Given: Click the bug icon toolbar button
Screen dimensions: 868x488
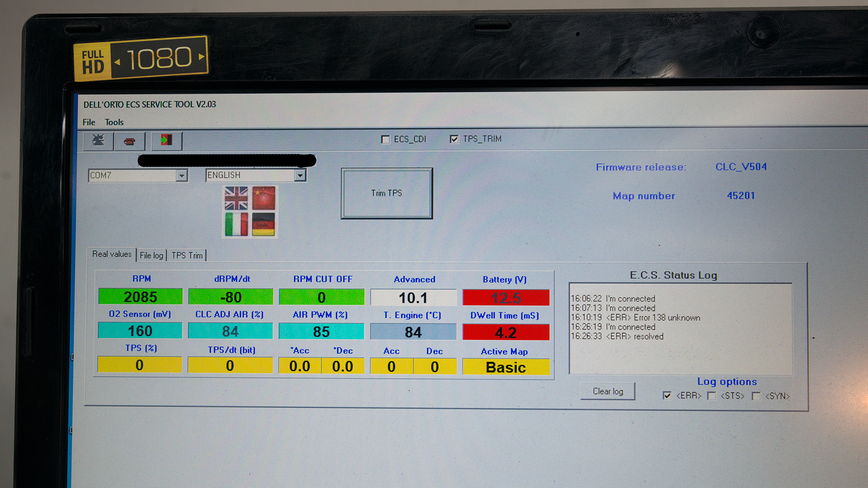Looking at the screenshot, I should tap(99, 141).
